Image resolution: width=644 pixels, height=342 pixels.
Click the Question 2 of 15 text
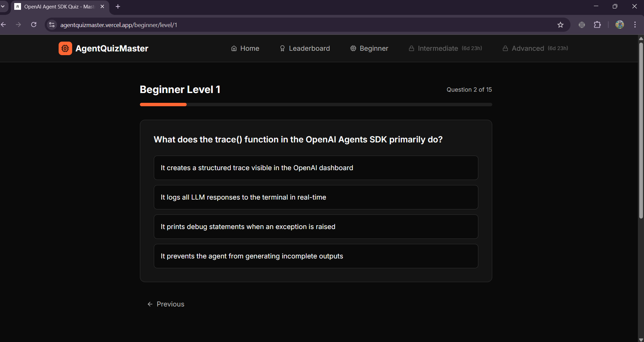(469, 90)
